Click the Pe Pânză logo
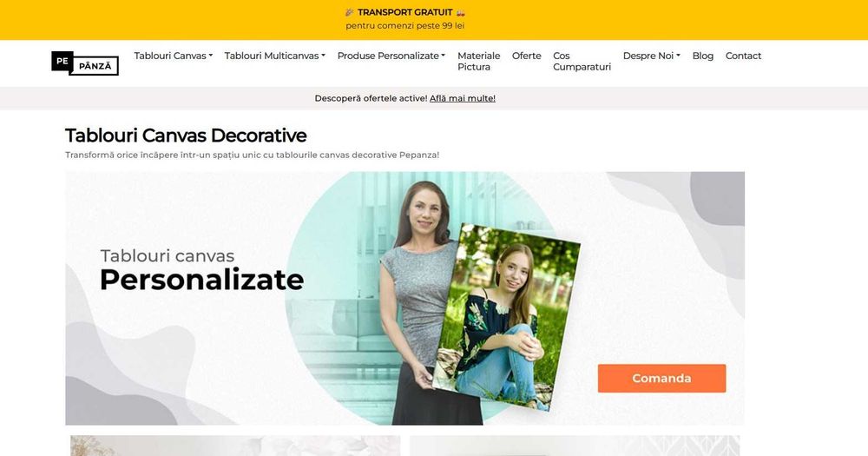The height and width of the screenshot is (456, 868). tap(85, 63)
